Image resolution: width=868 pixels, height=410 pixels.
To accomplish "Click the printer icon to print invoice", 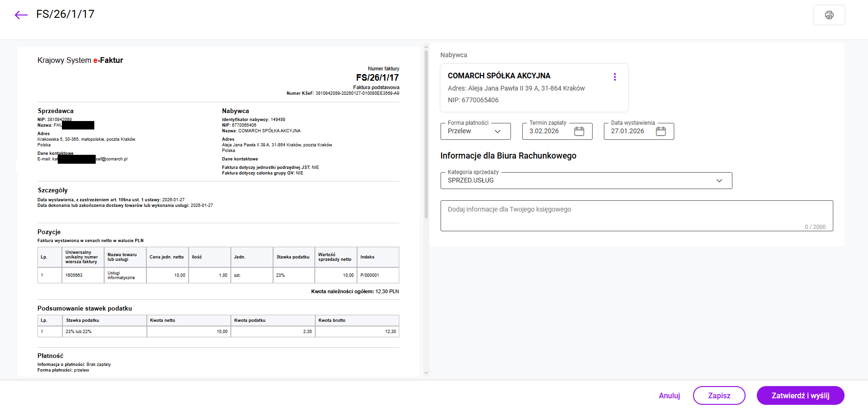I will coord(829,15).
